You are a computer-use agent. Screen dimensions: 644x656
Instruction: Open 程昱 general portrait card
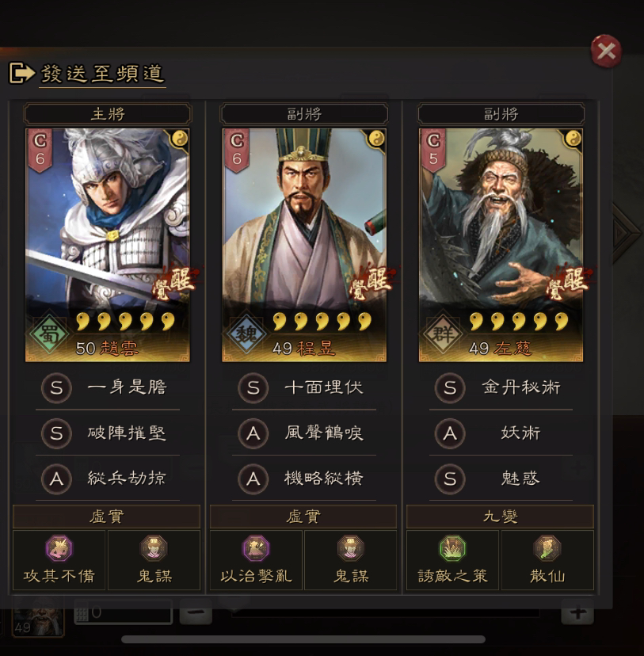point(304,245)
